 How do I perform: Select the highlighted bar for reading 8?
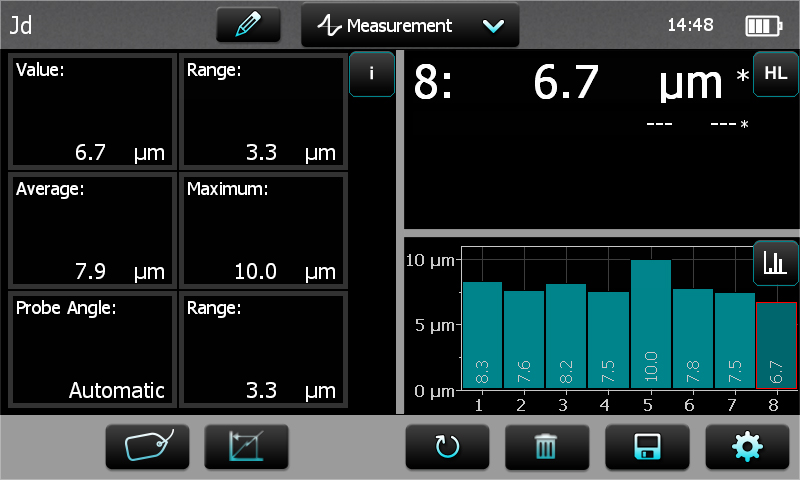(776, 346)
